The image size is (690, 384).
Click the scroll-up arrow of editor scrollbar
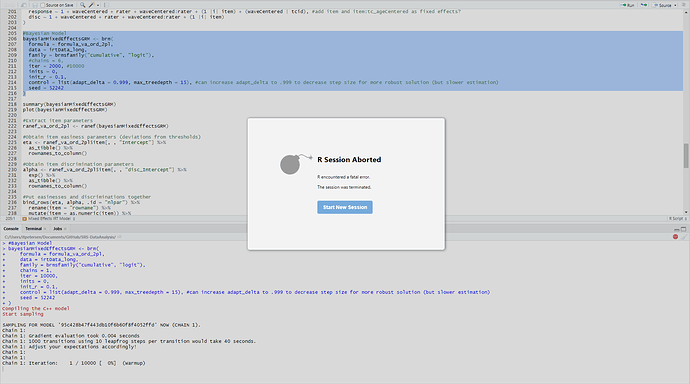click(x=686, y=12)
